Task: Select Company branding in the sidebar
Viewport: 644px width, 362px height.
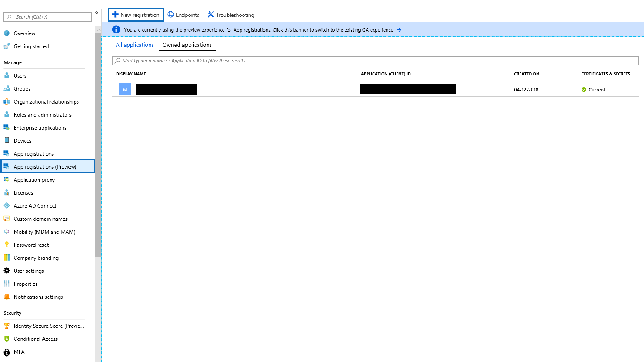Action: [x=37, y=258]
